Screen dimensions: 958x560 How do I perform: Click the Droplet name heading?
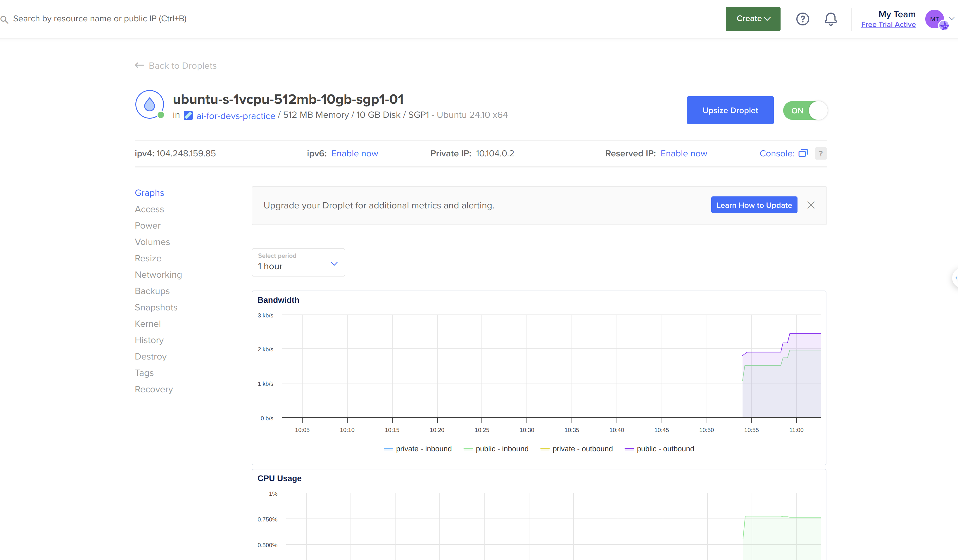click(288, 99)
